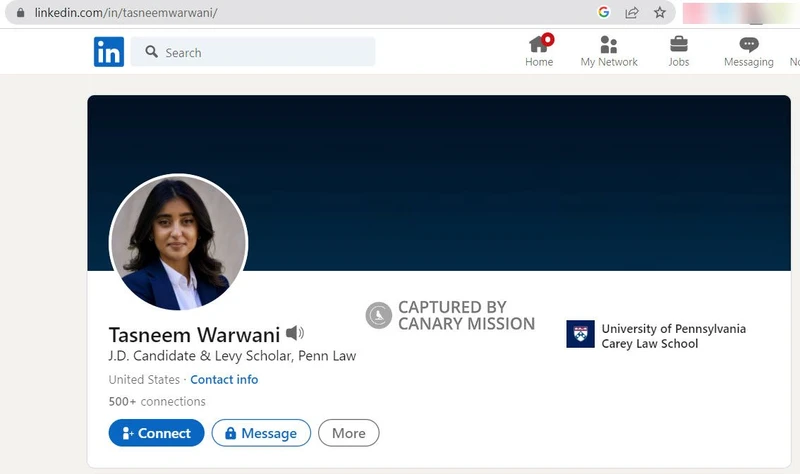
Task: Share this page via the share icon
Action: [632, 13]
